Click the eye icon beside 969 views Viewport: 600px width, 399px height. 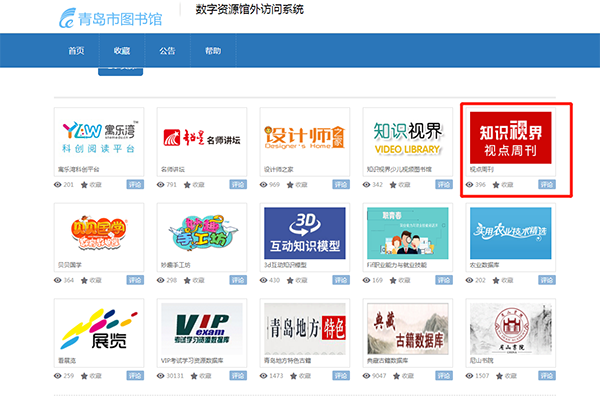coord(264,185)
